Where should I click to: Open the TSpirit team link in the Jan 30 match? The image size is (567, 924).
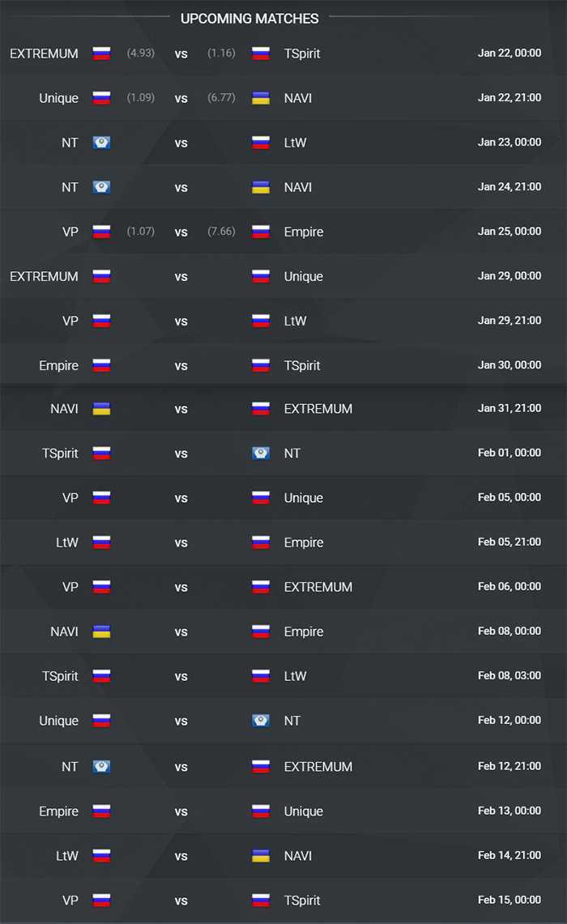click(302, 365)
